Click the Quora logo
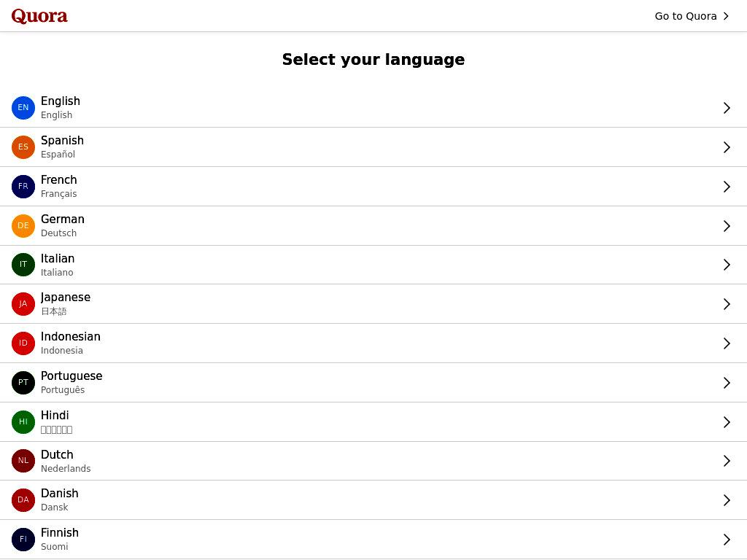This screenshot has height=560, width=747. (x=39, y=16)
